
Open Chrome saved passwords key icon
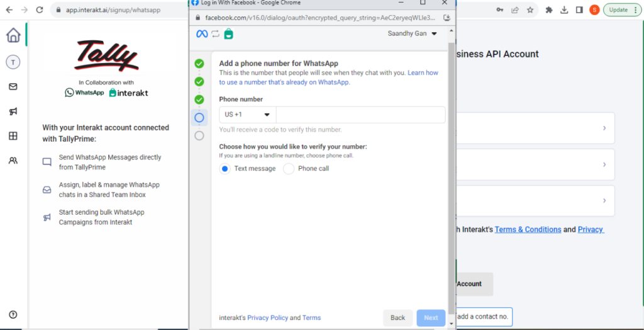coord(500,10)
